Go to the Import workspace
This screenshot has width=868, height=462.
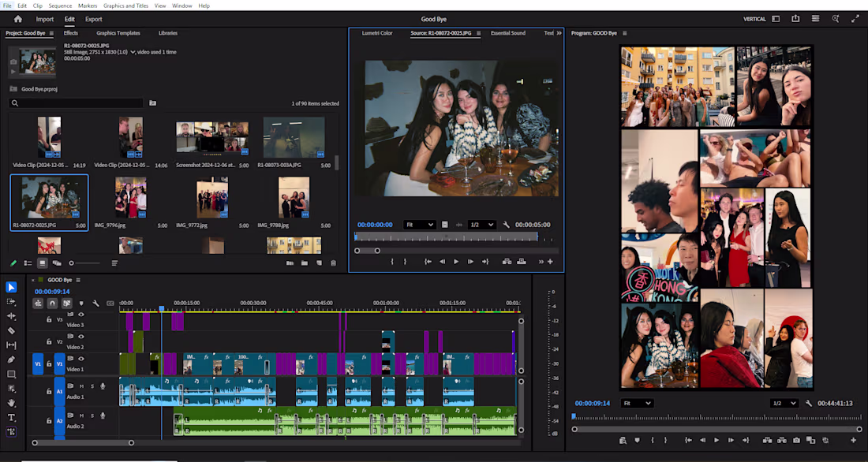pos(45,19)
